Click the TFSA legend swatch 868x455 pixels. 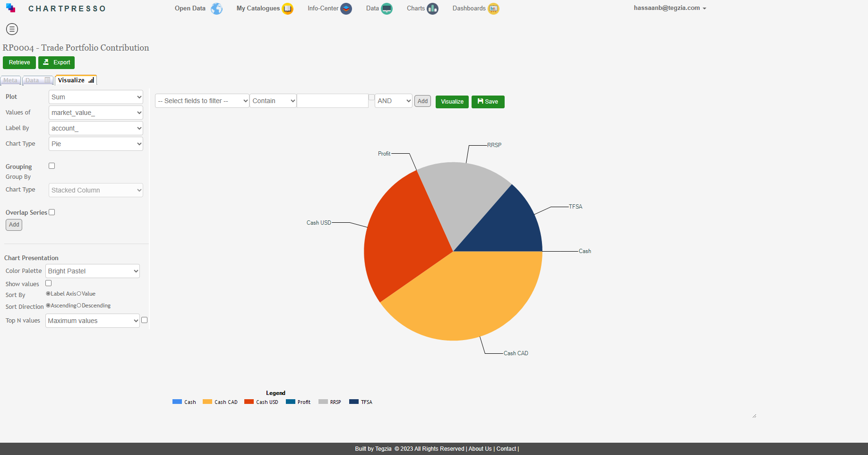tap(354, 402)
